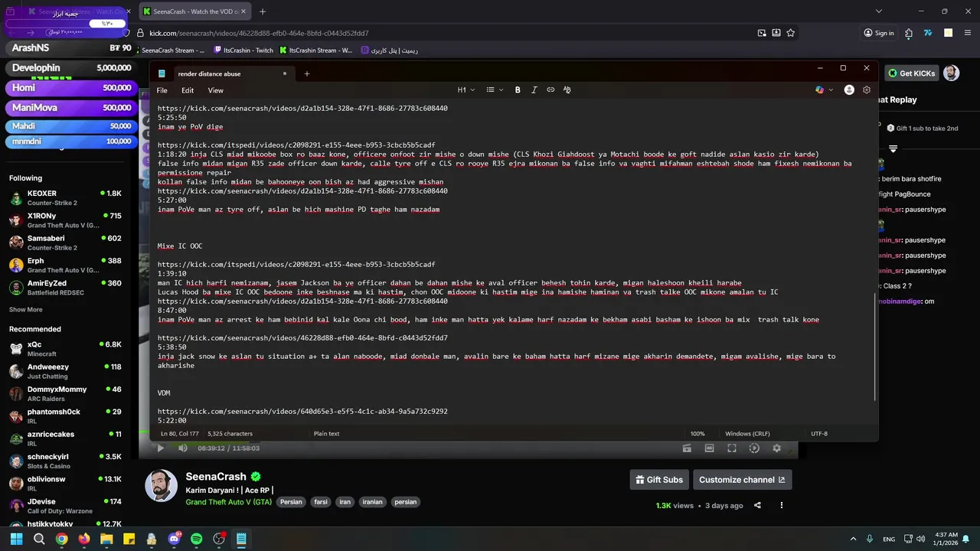Open schneckyirl recommended channel

coord(65,461)
